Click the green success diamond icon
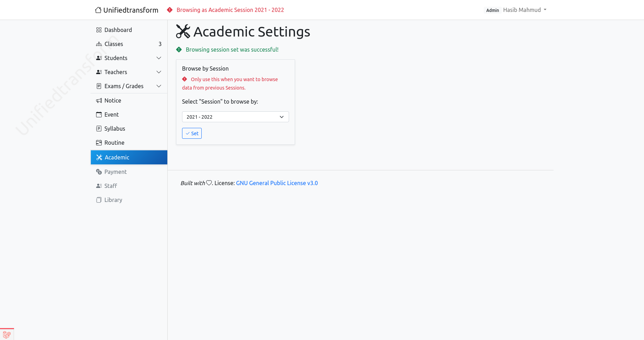 [179, 50]
